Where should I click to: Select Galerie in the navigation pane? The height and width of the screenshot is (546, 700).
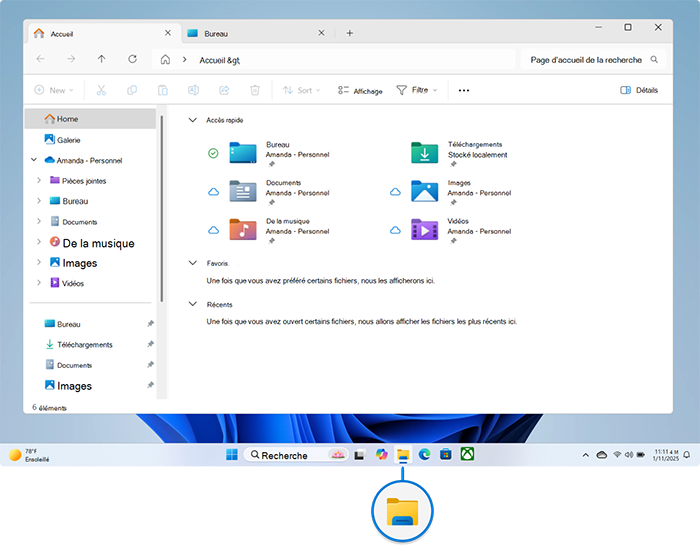tap(68, 140)
